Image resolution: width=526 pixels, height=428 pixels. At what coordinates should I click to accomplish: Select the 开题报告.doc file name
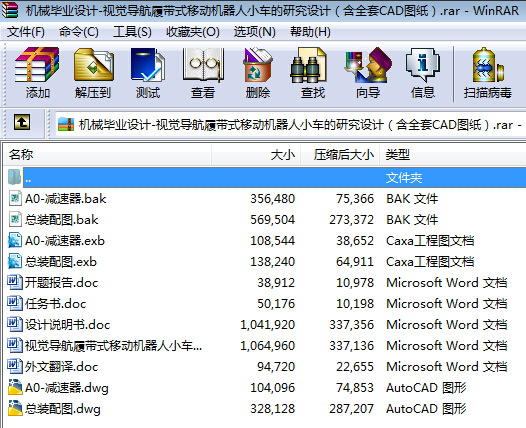point(62,283)
